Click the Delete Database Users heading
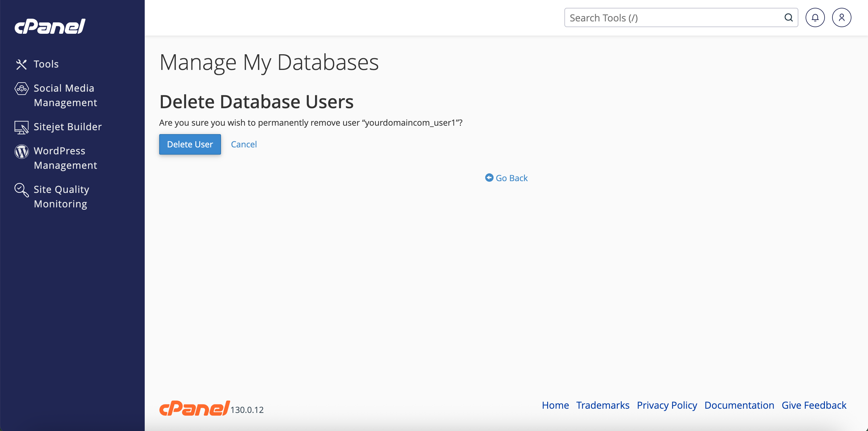 [257, 102]
